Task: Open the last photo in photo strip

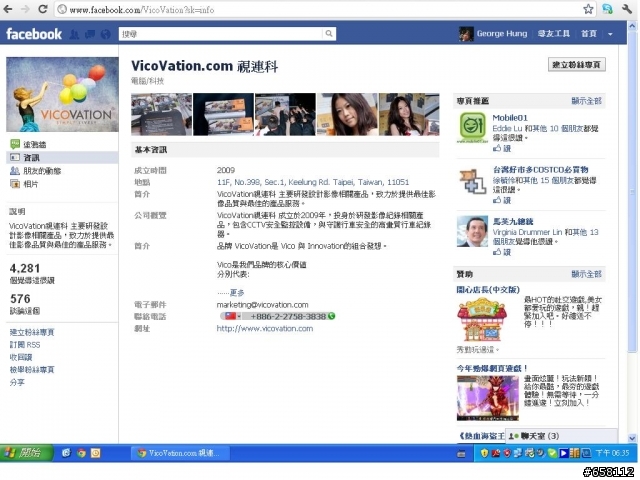Action: (x=409, y=114)
